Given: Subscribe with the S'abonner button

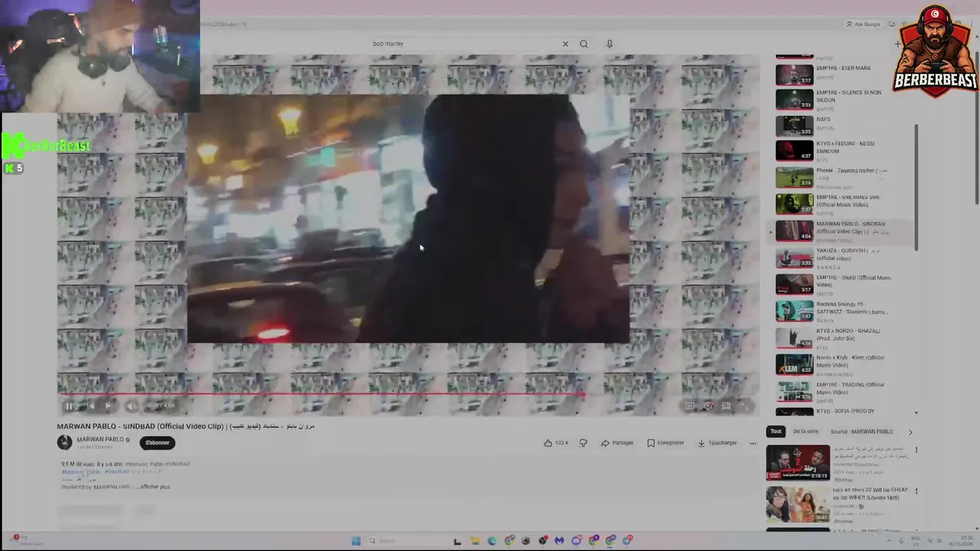Looking at the screenshot, I should 158,442.
